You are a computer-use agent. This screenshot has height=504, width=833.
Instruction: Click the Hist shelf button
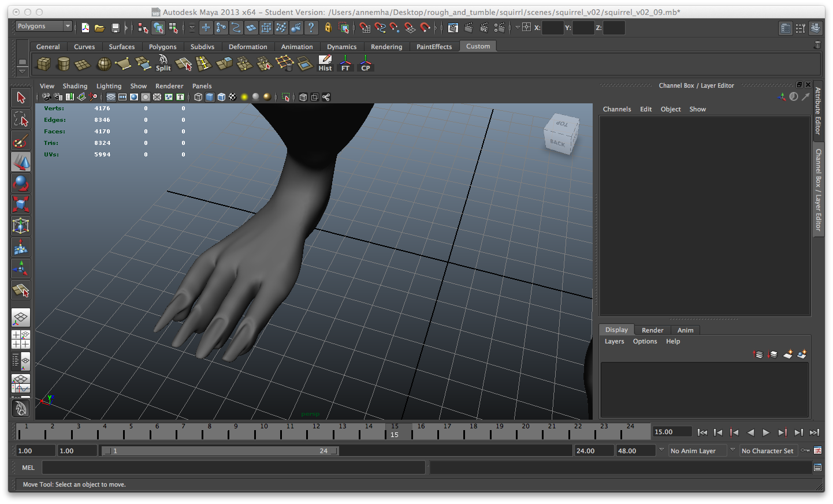pyautogui.click(x=325, y=64)
